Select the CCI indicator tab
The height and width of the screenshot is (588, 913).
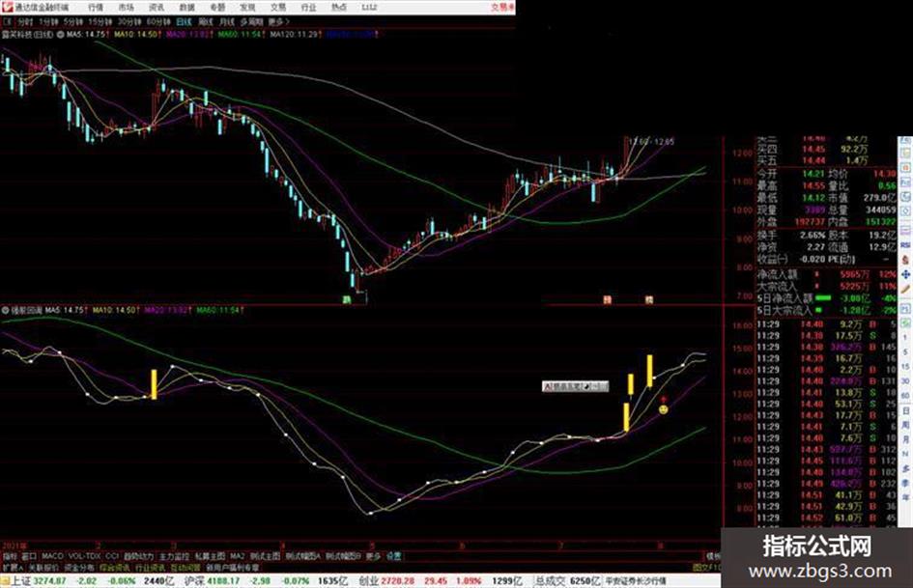[x=112, y=556]
